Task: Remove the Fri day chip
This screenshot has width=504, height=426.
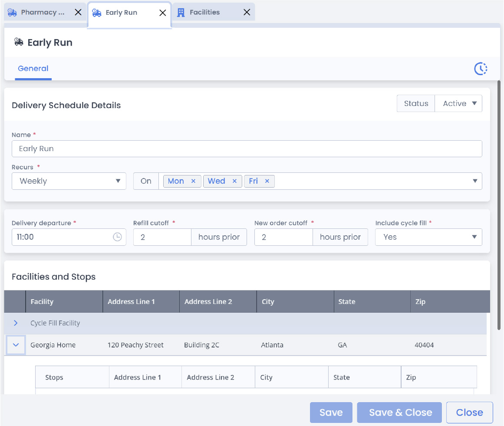Action: [267, 181]
